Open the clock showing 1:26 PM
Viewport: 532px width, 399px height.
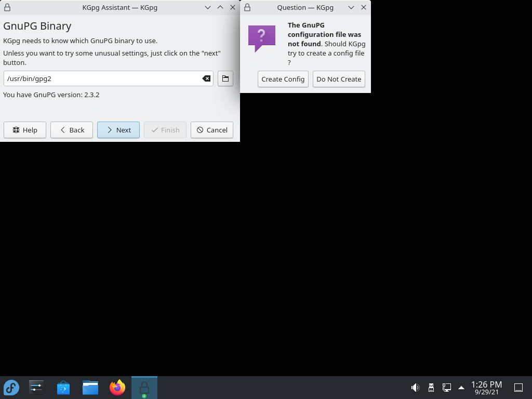click(486, 388)
